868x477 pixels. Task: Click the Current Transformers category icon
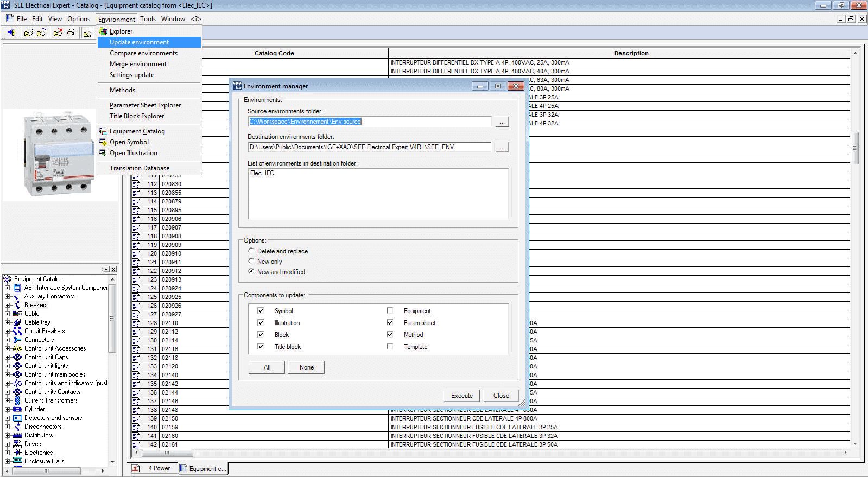point(17,400)
